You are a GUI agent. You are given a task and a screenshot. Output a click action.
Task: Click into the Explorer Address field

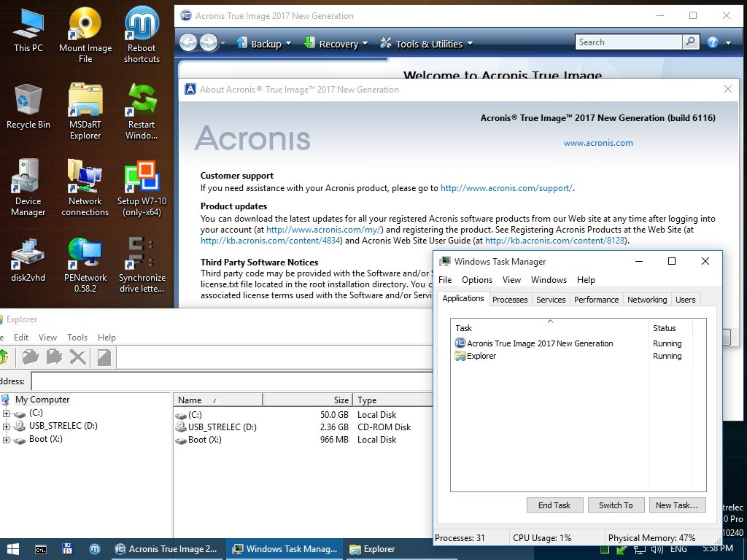[232, 381]
